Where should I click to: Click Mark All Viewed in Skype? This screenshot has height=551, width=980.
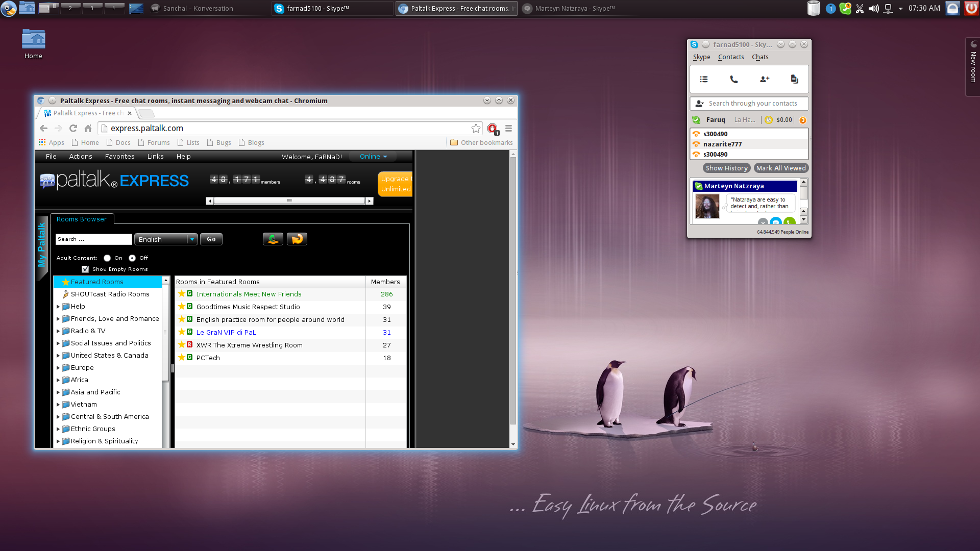coord(781,168)
